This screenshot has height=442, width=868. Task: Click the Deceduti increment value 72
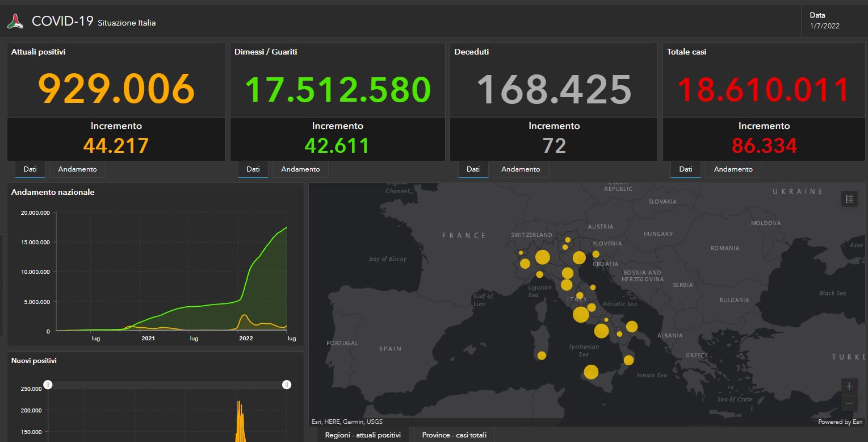tap(554, 145)
